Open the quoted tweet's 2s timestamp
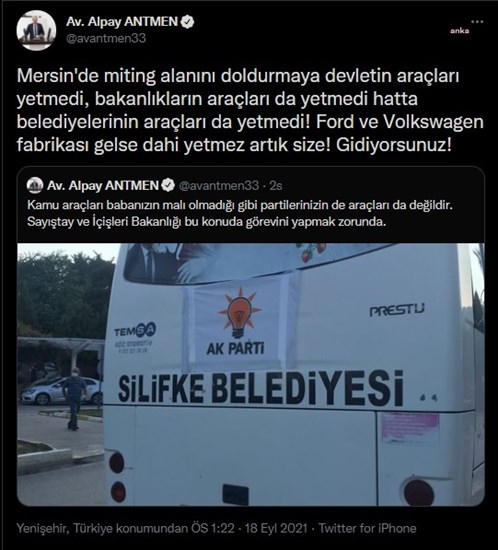Screen dimensions: 498x550 tap(276, 186)
